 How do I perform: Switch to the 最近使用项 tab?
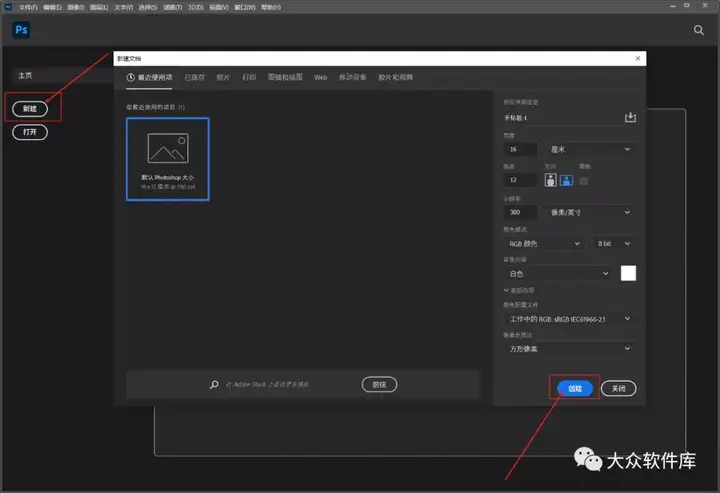149,77
